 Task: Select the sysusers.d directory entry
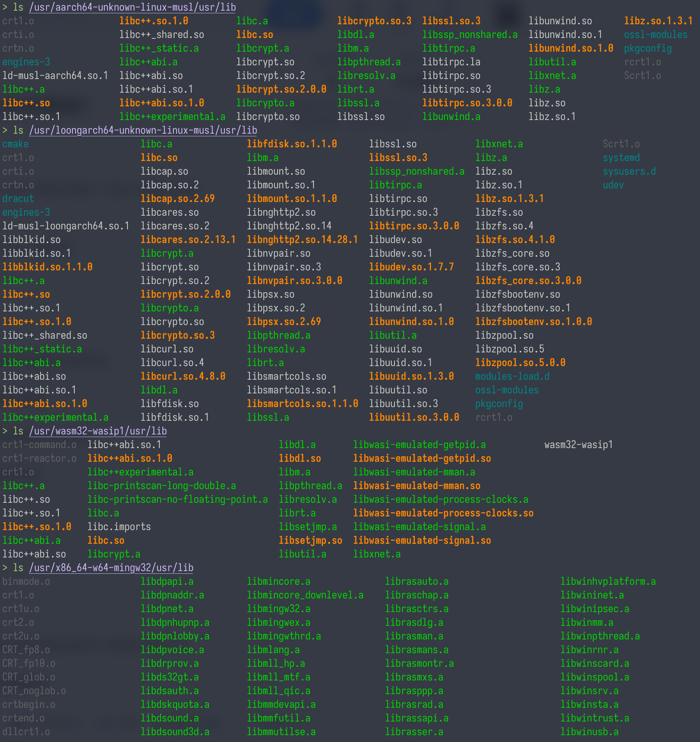(629, 171)
